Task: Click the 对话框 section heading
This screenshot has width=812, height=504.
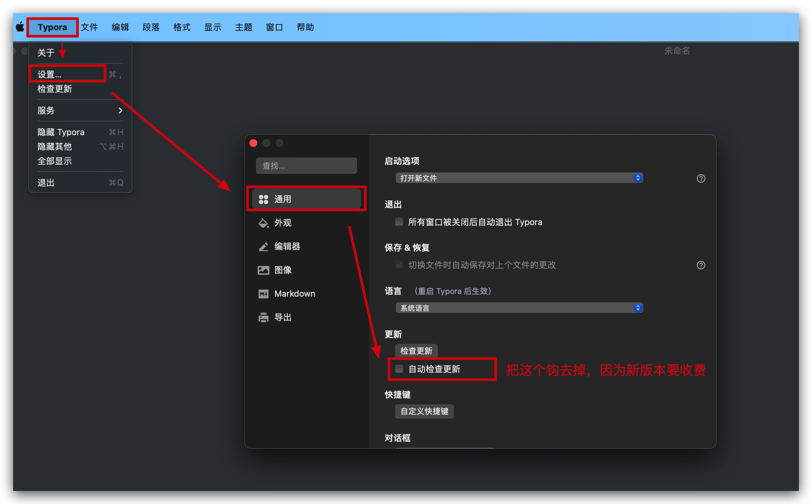Action: point(397,438)
